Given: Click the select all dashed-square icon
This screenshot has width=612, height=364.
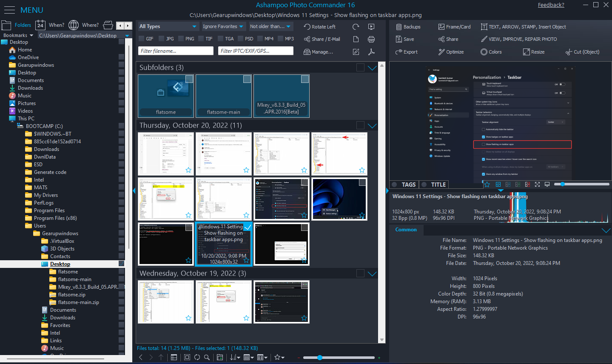Looking at the screenshot, I should (187, 357).
